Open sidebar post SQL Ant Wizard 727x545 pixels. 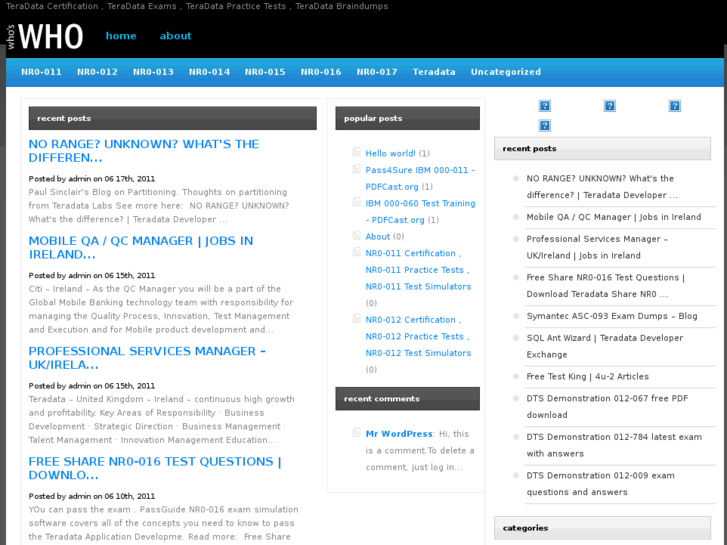point(605,346)
